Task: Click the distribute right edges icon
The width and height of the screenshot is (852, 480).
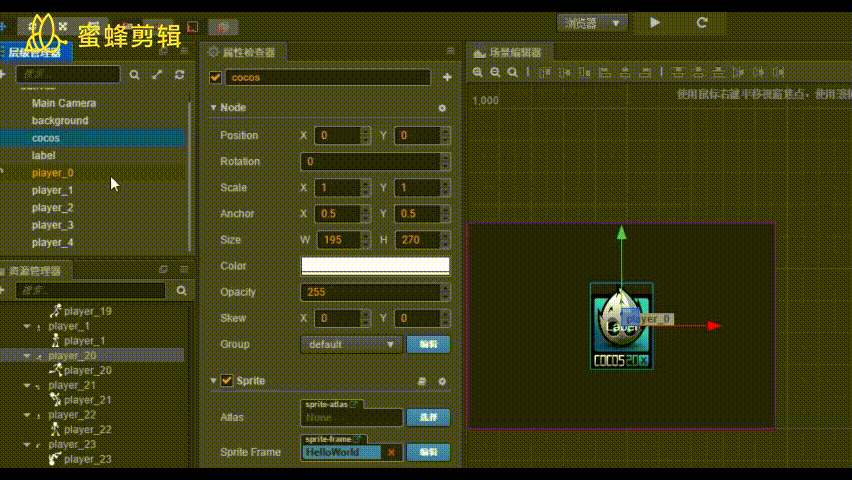Action: pyautogui.click(x=779, y=72)
